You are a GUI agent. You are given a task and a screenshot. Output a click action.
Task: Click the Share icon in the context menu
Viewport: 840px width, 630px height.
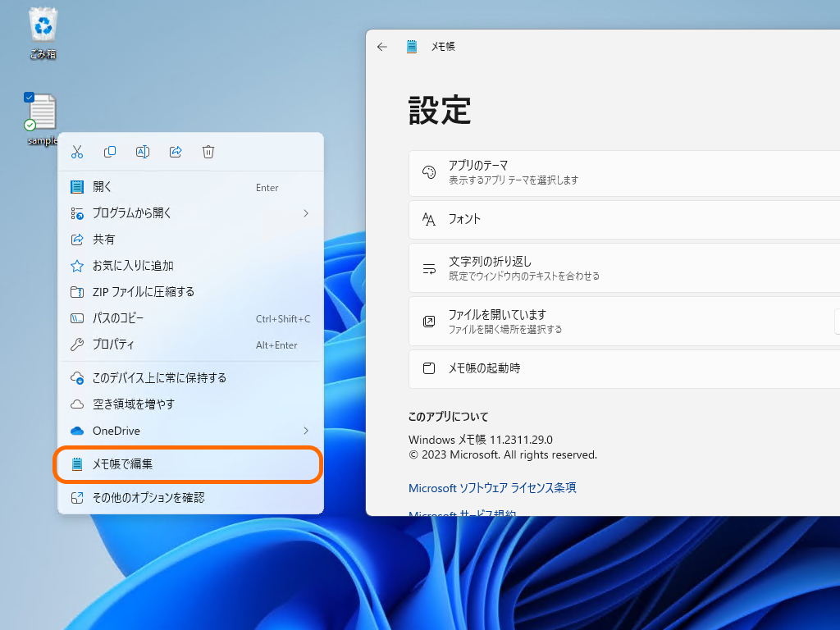tap(176, 152)
